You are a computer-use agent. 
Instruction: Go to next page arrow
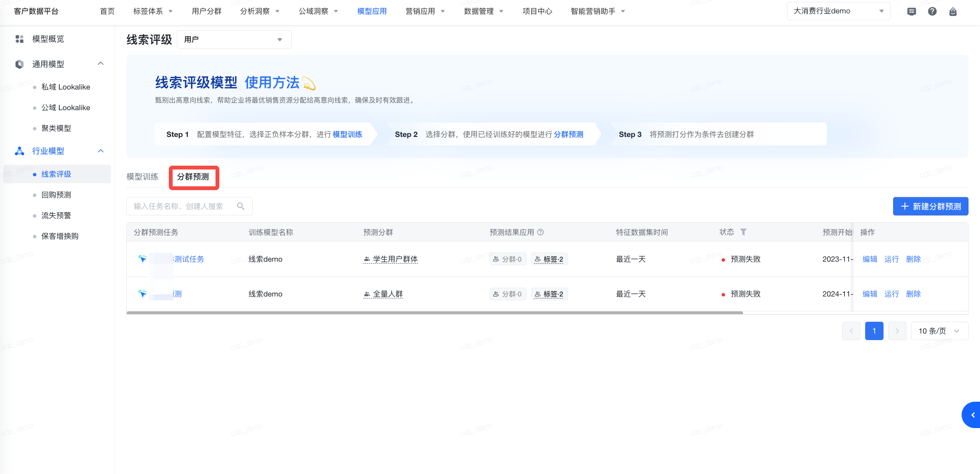point(897,331)
